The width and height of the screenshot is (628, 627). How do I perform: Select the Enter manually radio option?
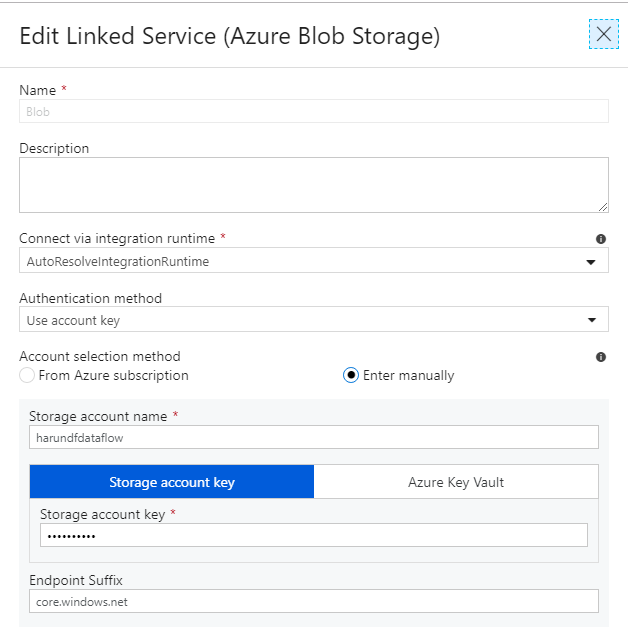(350, 375)
